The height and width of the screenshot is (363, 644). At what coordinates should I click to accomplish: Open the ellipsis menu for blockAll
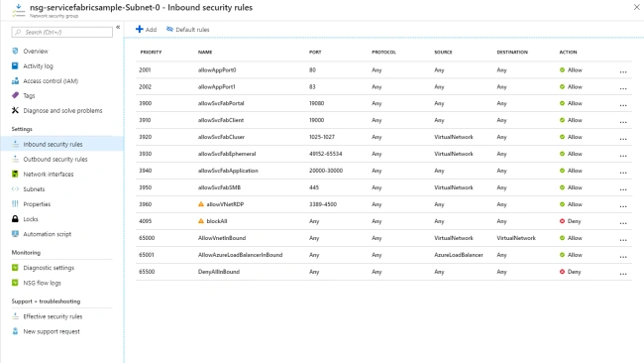click(623, 223)
